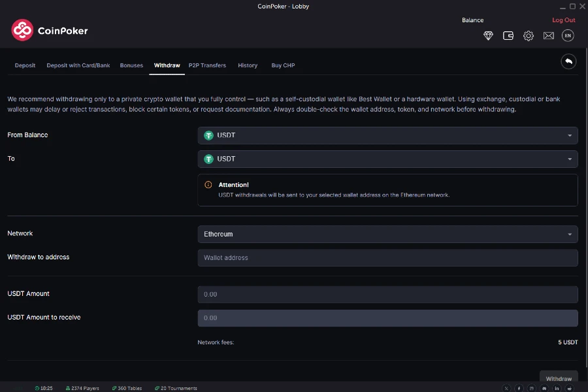Check messages using the envelope icon
This screenshot has height=392, width=588.
(548, 36)
